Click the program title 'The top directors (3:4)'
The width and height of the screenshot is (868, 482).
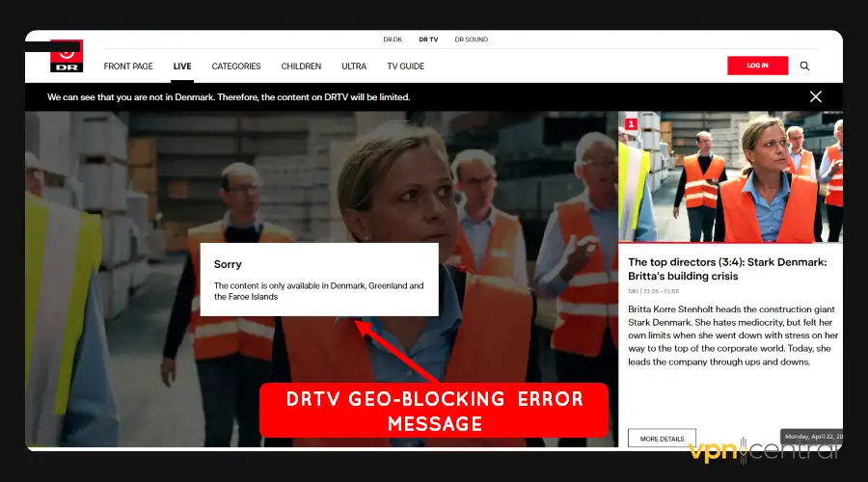tap(727, 269)
